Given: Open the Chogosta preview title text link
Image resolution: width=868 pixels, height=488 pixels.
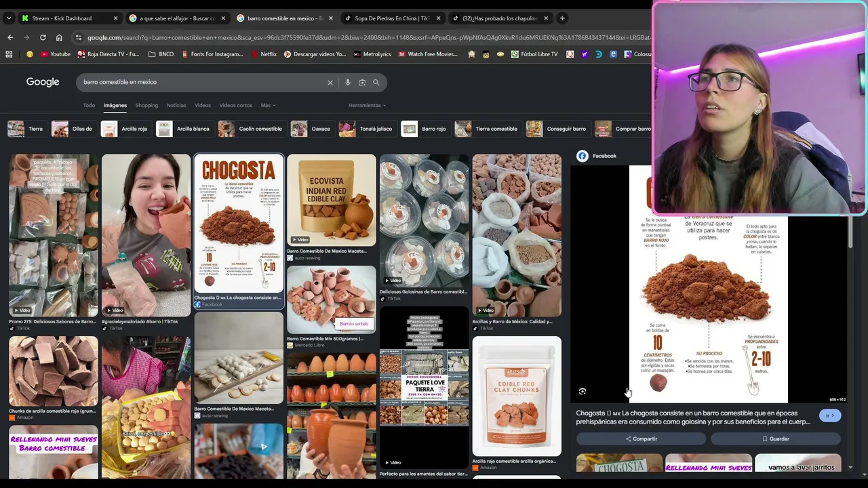Looking at the screenshot, I should [693, 417].
